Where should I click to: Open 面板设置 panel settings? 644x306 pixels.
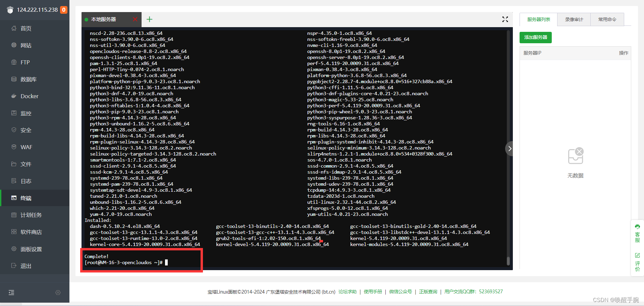click(x=32, y=249)
